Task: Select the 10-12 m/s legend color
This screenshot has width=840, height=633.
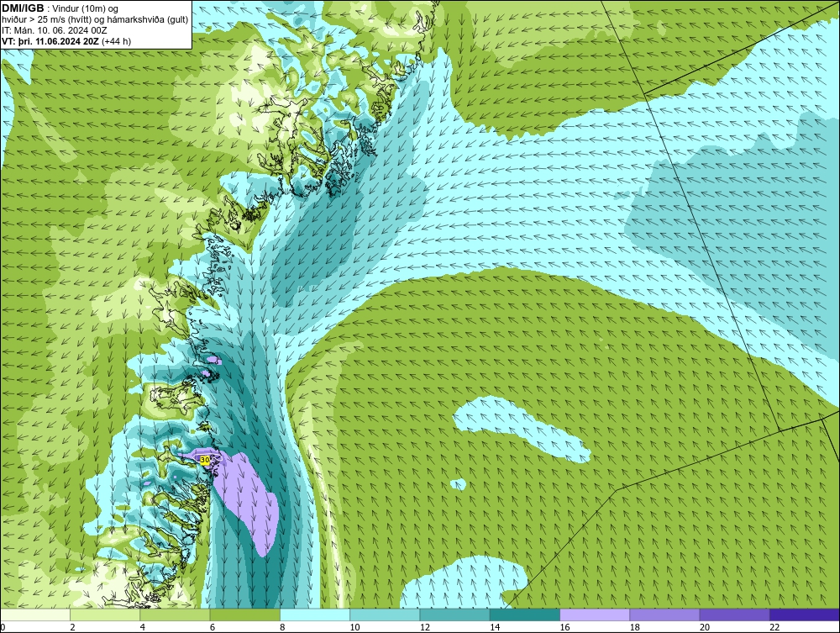Action: click(385, 615)
